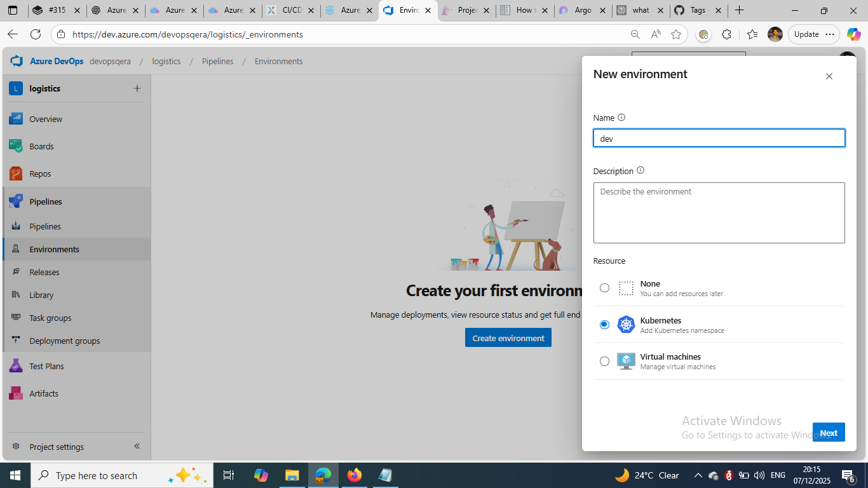
Task: Close the New environment panel
Action: [x=829, y=76]
